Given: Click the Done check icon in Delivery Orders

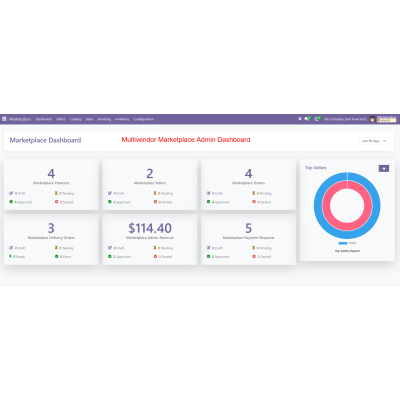Looking at the screenshot, I should point(56,256).
